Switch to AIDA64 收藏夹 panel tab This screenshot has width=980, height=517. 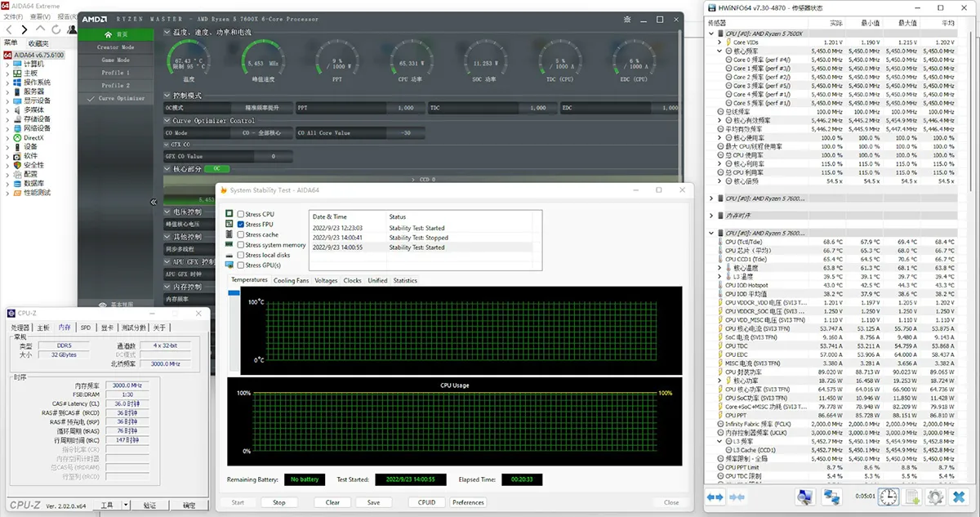pyautogui.click(x=38, y=42)
